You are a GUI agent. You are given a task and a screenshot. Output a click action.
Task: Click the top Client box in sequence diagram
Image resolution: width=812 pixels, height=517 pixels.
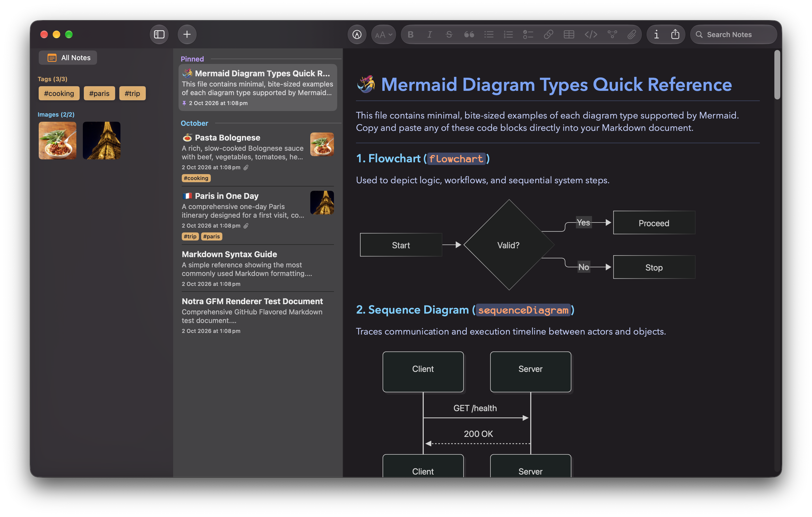423,372
